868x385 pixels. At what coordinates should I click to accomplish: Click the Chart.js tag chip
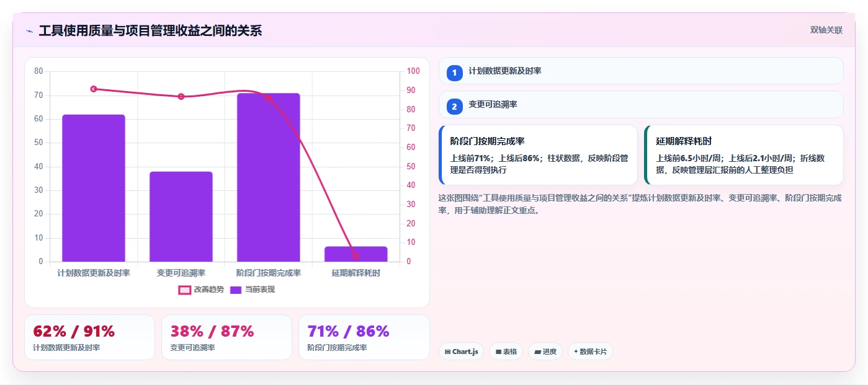tap(461, 352)
